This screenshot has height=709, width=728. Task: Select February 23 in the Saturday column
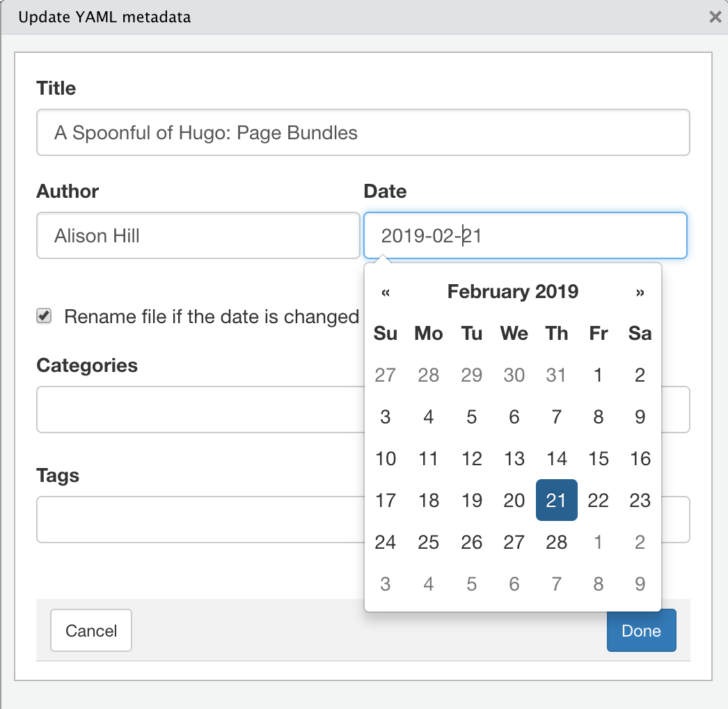640,500
